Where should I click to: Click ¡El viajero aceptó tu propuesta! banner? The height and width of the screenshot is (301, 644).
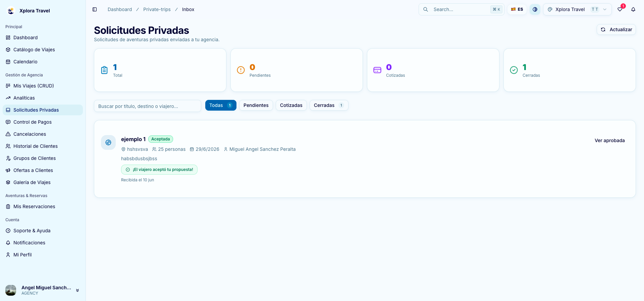(159, 170)
